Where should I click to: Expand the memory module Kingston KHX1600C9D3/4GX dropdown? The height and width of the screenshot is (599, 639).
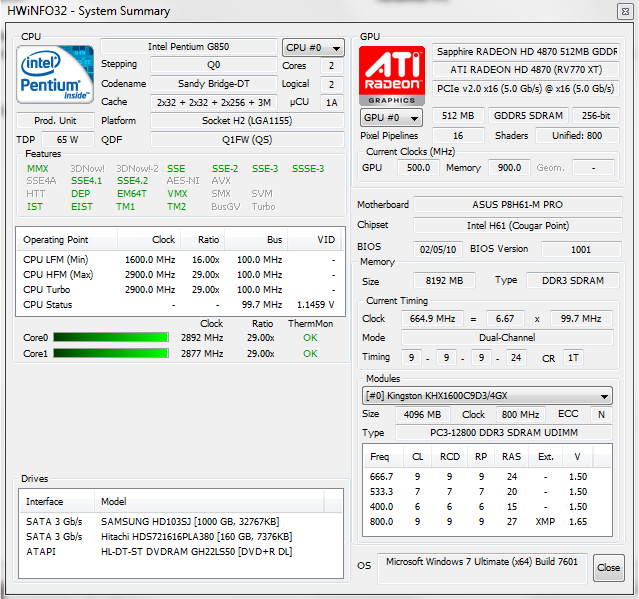[x=487, y=396]
